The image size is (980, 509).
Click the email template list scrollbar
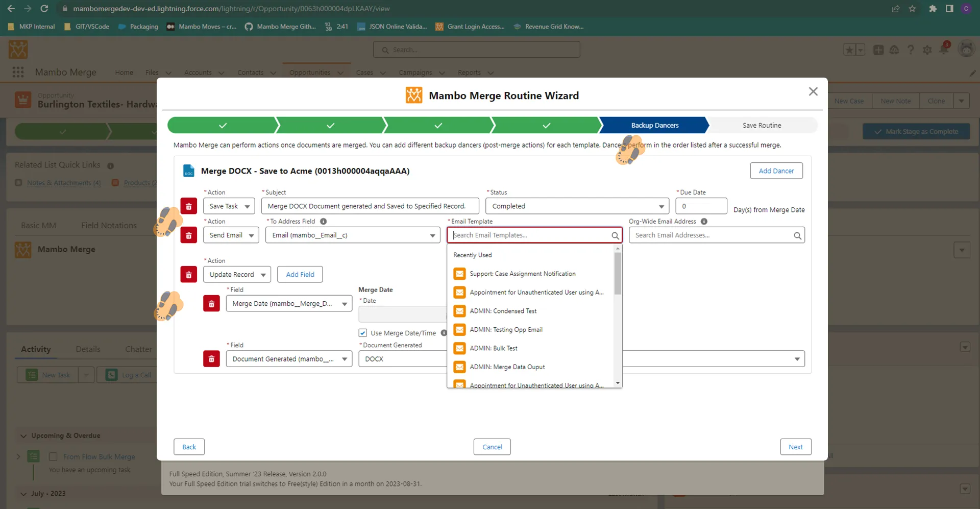point(618,274)
